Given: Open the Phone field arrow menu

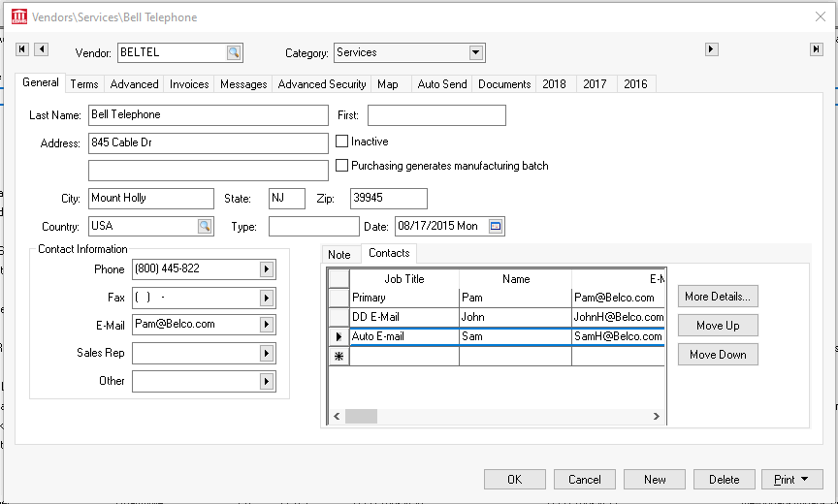Looking at the screenshot, I should (x=266, y=269).
